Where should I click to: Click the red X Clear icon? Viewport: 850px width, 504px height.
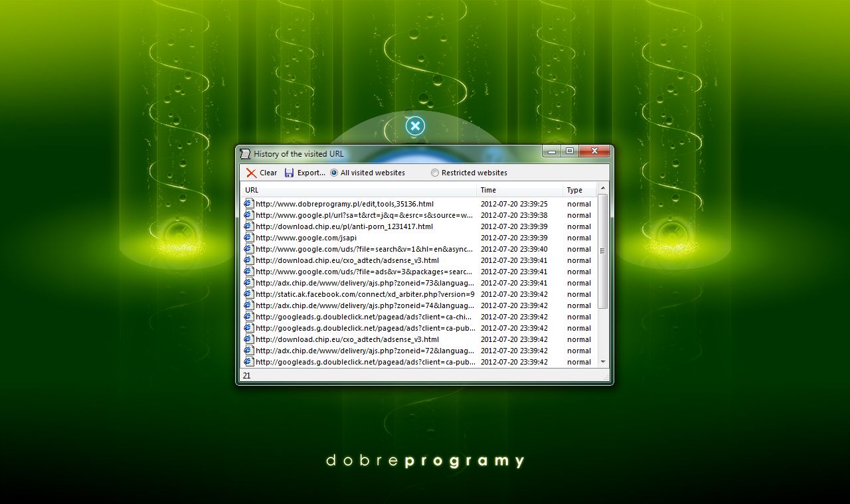[x=251, y=173]
